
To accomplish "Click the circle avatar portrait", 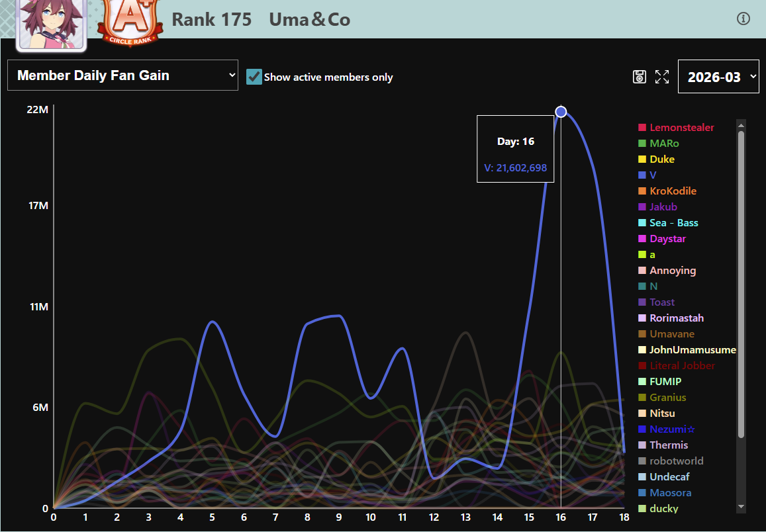I will click(51, 24).
